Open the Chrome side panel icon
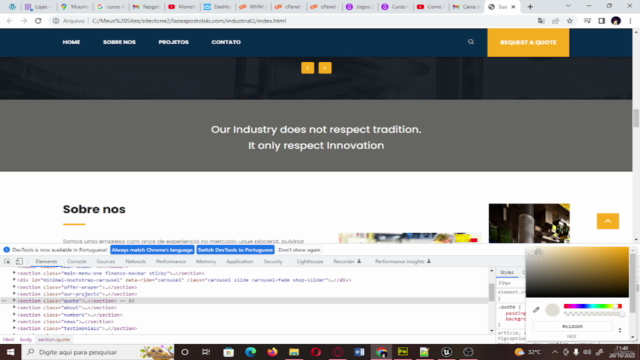This screenshot has height=360, width=640. 602,21
